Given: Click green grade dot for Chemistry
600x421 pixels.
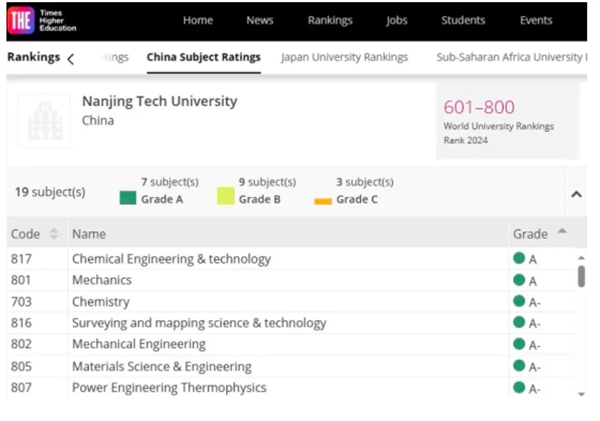Looking at the screenshot, I should tap(519, 301).
